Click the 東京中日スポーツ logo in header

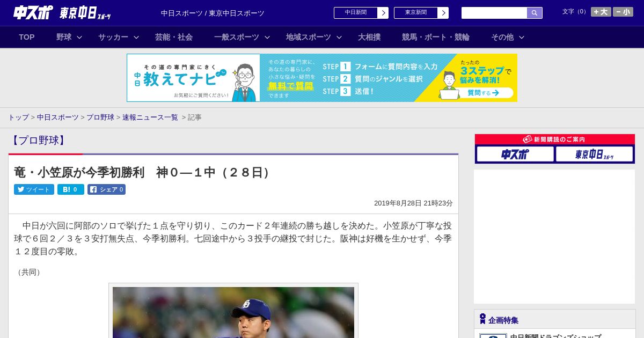tap(85, 13)
